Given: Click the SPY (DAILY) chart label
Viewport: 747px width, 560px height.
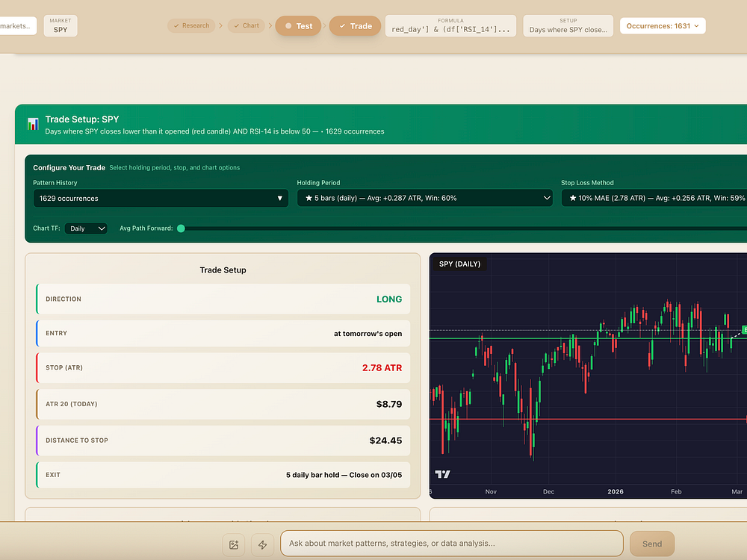Looking at the screenshot, I should coord(459,264).
